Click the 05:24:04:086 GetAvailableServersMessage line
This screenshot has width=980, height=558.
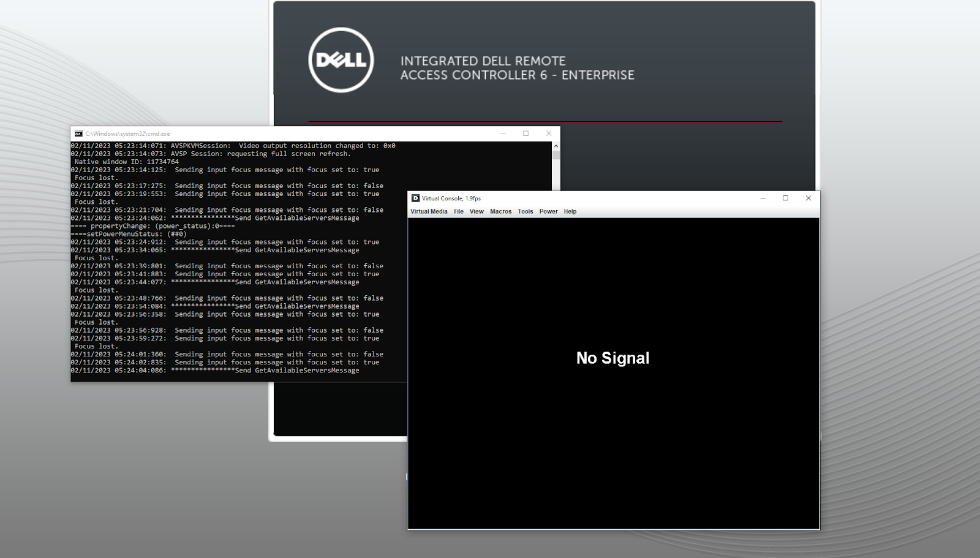tap(215, 371)
